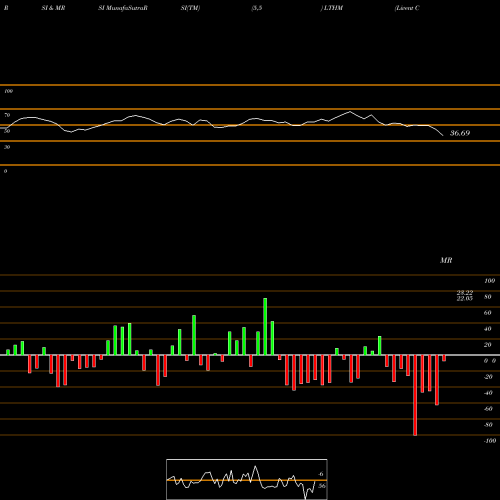Click the '(5,5' parameter text in header
500x500 pixels.
[257, 8]
